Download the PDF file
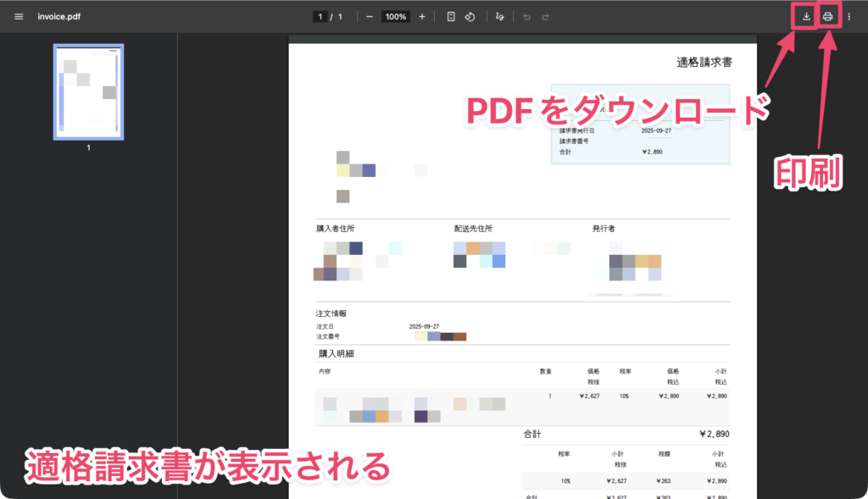Viewport: 868px width, 499px height. [x=806, y=17]
